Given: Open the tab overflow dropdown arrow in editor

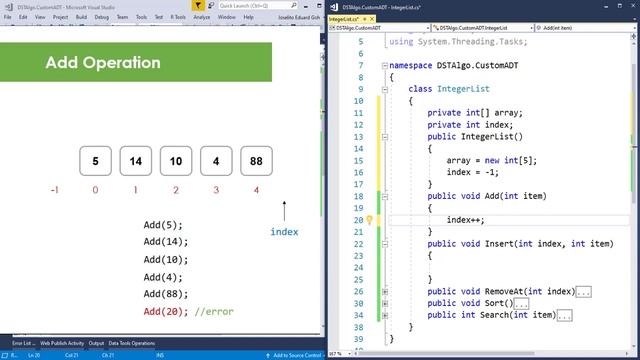Looking at the screenshot, I should [634, 19].
